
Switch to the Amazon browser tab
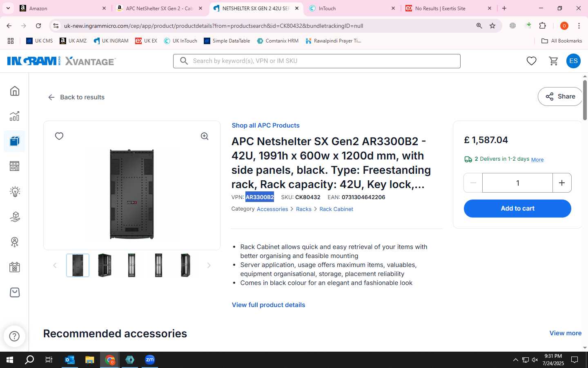[x=63, y=8]
